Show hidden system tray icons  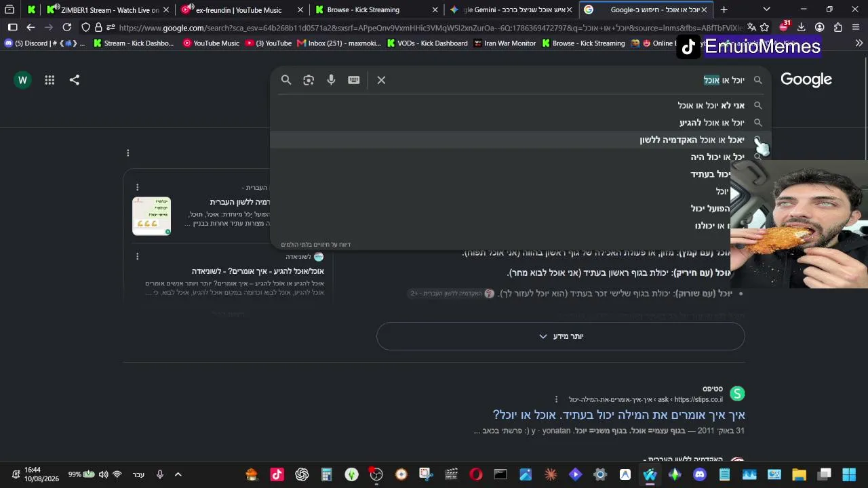[x=178, y=474]
